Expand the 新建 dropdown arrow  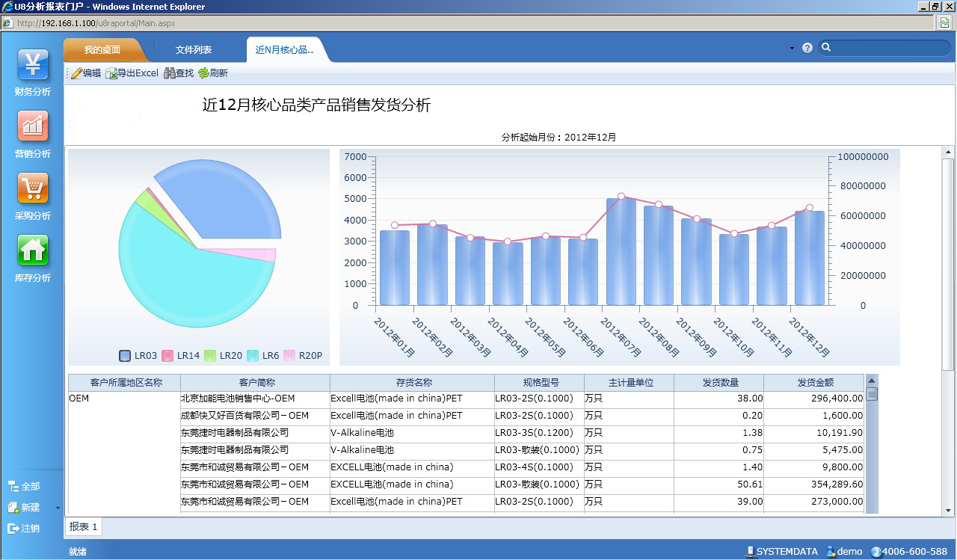click(58, 508)
